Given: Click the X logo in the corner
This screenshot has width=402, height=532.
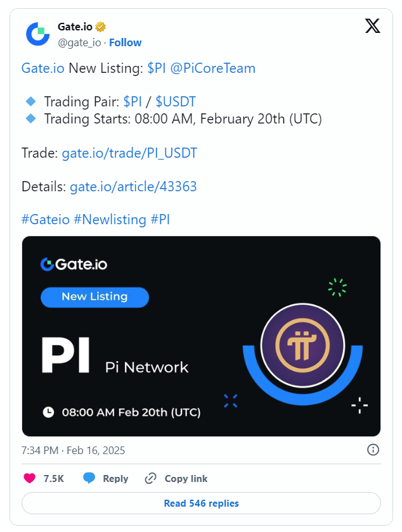Looking at the screenshot, I should pos(372,25).
